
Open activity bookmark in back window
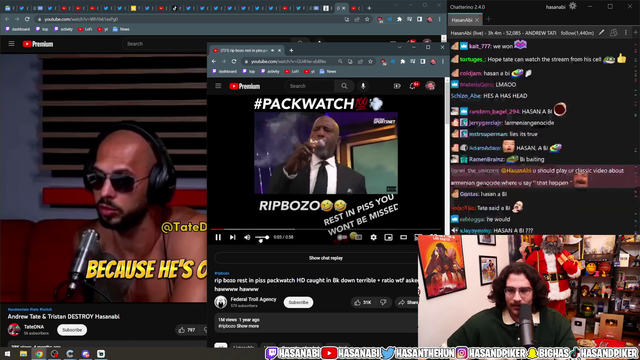pyautogui.click(x=63, y=29)
